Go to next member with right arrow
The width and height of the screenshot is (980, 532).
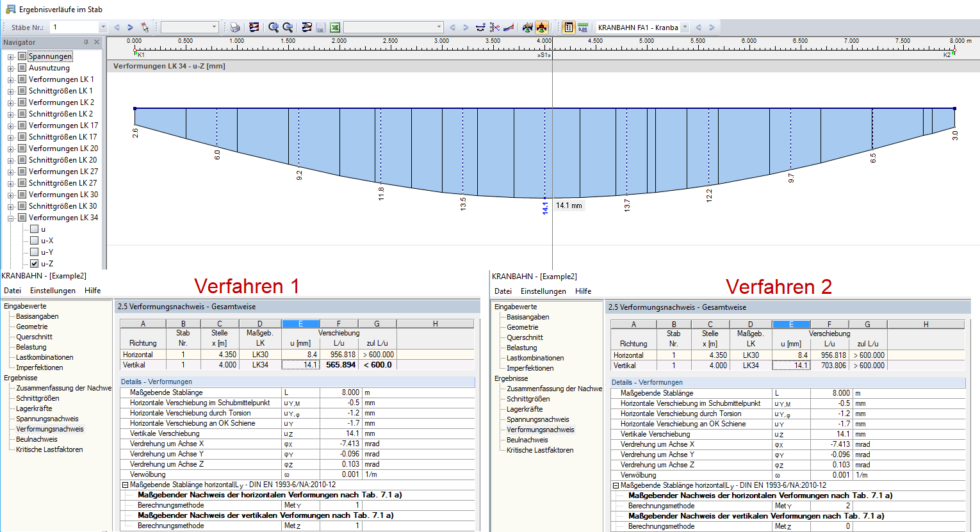130,28
